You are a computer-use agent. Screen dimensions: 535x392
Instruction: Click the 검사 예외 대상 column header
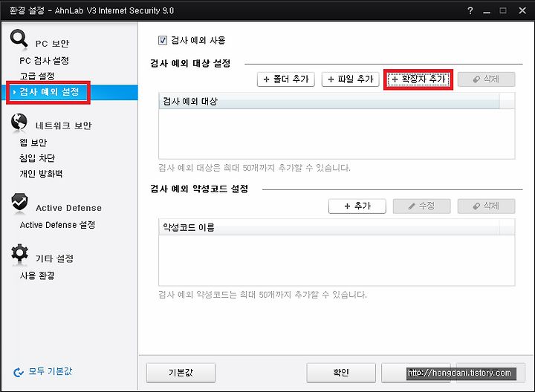coord(329,101)
